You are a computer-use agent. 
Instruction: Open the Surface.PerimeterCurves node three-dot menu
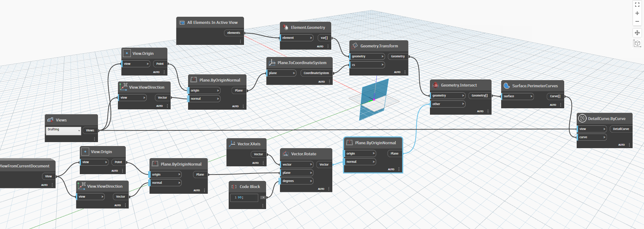(x=561, y=105)
